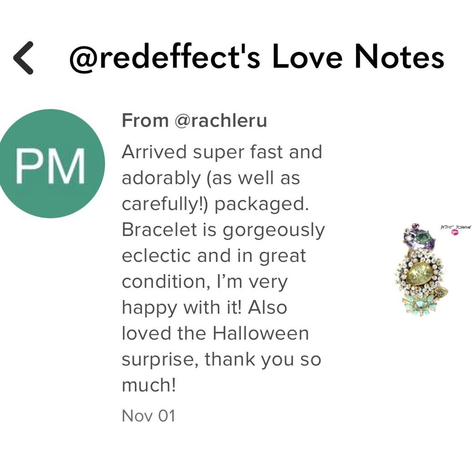Tap the purple-green gem atop the bracelet photo
This screenshot has width=476, height=476.
coord(419,238)
